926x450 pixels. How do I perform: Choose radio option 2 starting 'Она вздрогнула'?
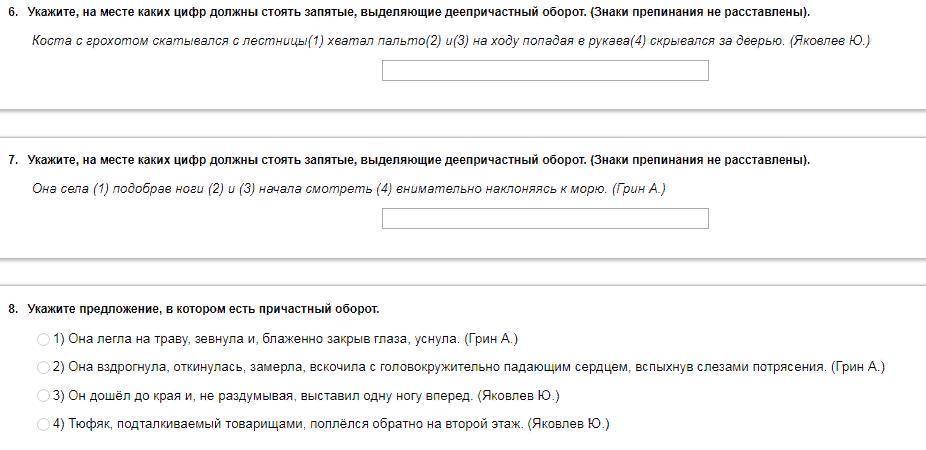(43, 367)
